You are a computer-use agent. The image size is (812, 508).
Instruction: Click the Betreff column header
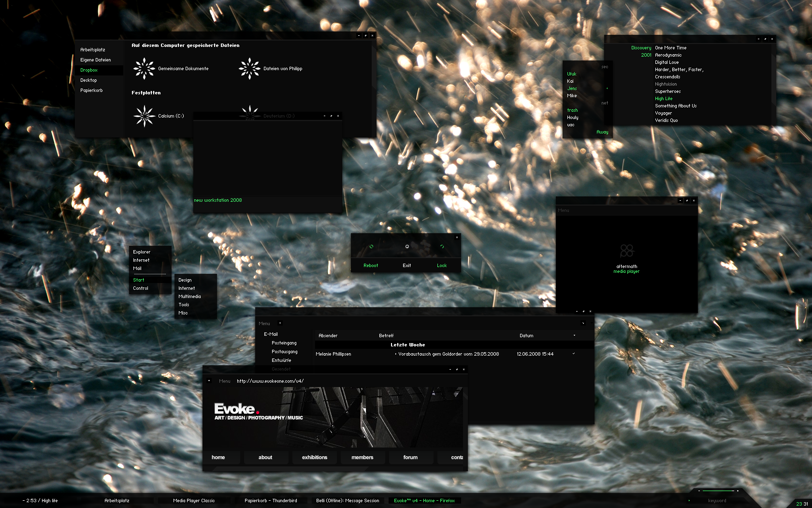tap(386, 336)
